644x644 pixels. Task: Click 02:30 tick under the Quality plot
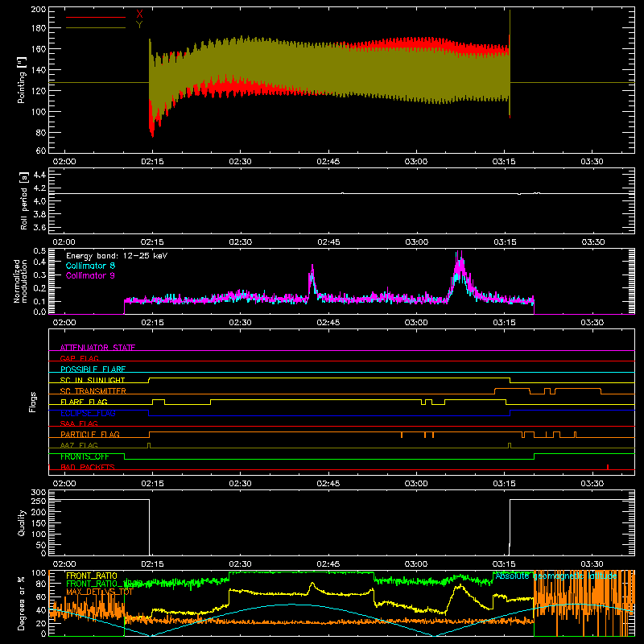(240, 564)
